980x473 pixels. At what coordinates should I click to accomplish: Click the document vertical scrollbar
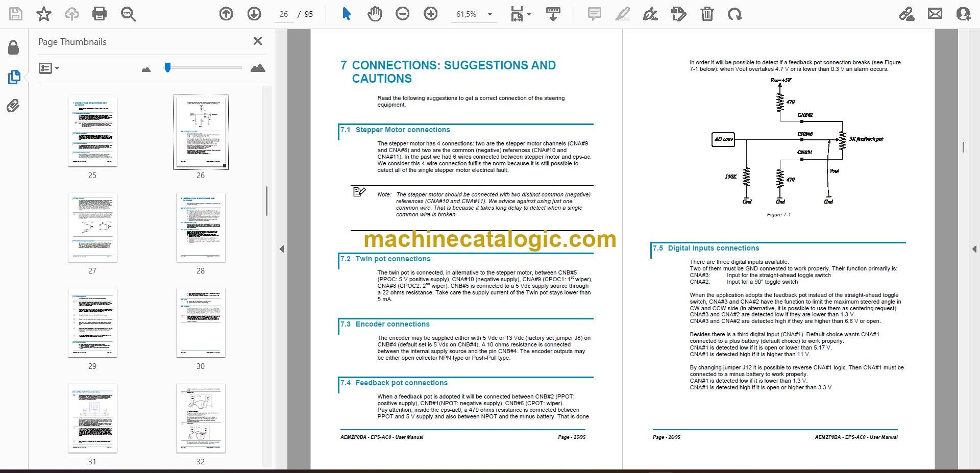tap(963, 147)
